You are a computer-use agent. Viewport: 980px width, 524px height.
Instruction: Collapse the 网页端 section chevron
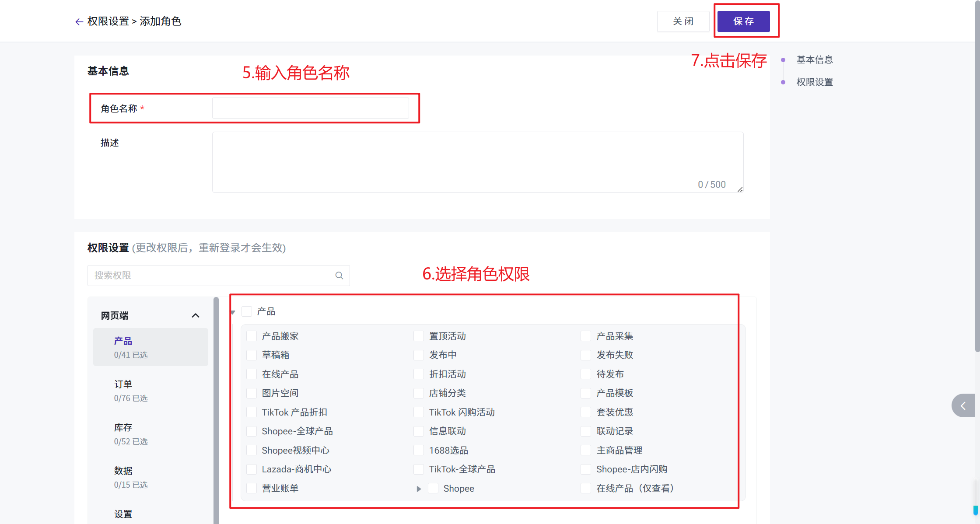[196, 316]
